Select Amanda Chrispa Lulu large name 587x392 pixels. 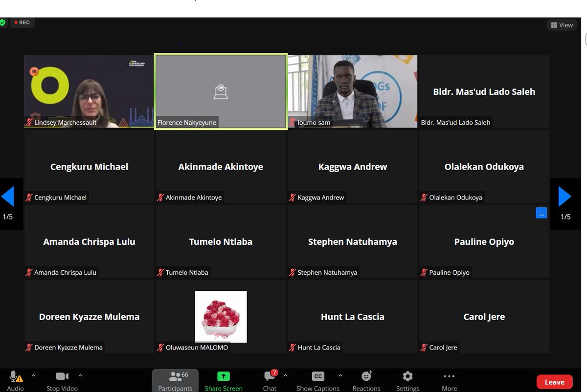[x=89, y=241]
